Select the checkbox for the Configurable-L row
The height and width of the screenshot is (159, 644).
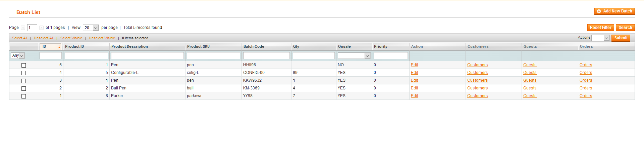point(23,73)
